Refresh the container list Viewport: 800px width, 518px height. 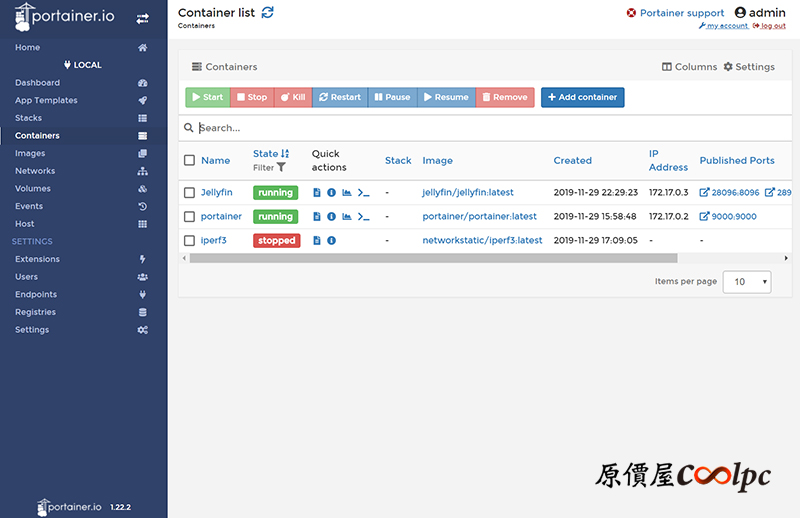pos(267,12)
